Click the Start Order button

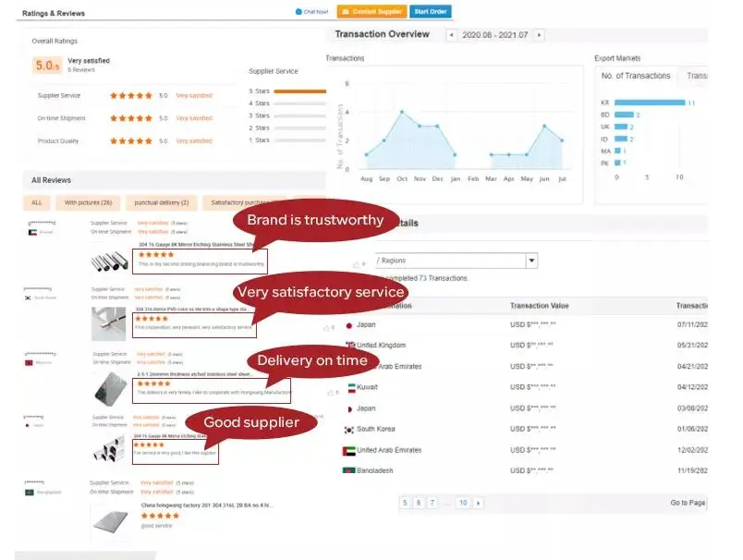click(x=431, y=11)
